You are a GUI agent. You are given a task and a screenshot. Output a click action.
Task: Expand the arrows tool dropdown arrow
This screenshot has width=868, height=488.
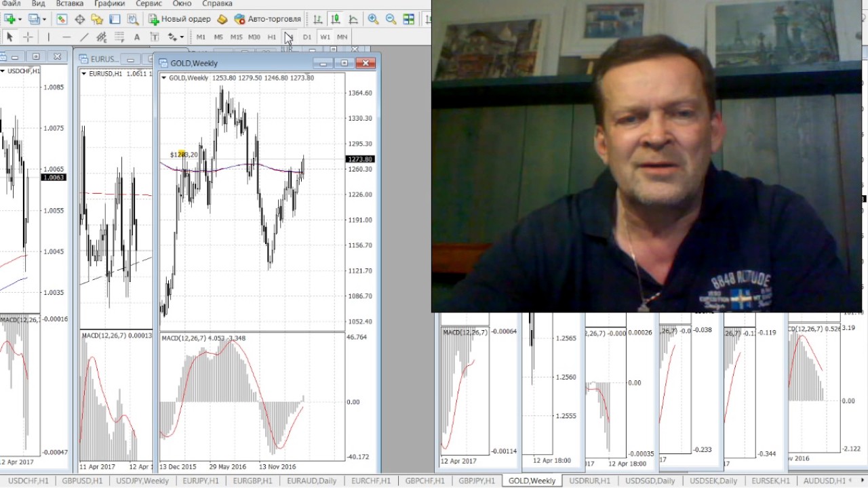182,37
